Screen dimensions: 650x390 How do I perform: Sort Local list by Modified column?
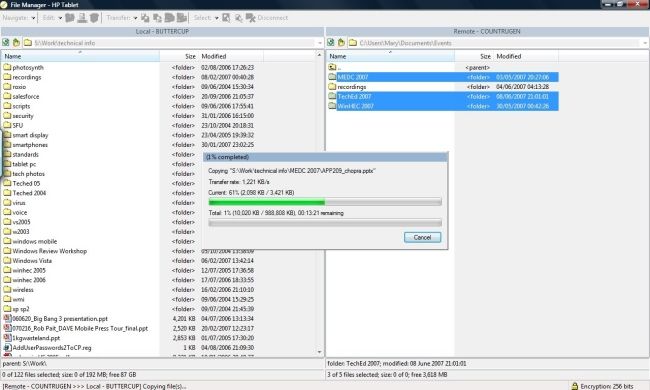click(x=231, y=56)
